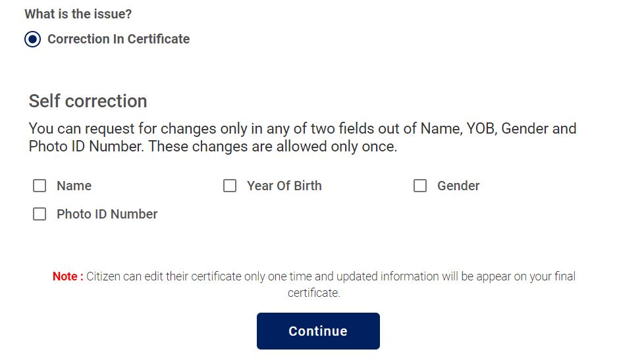Image resolution: width=617 pixels, height=364 pixels.
Task: Click the "Self correction" heading
Action: coord(88,101)
